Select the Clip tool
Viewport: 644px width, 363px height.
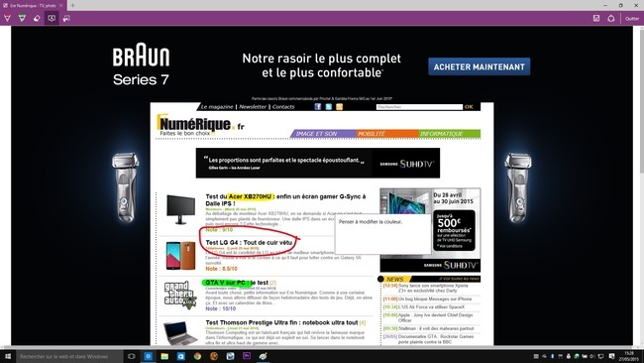coord(66,18)
